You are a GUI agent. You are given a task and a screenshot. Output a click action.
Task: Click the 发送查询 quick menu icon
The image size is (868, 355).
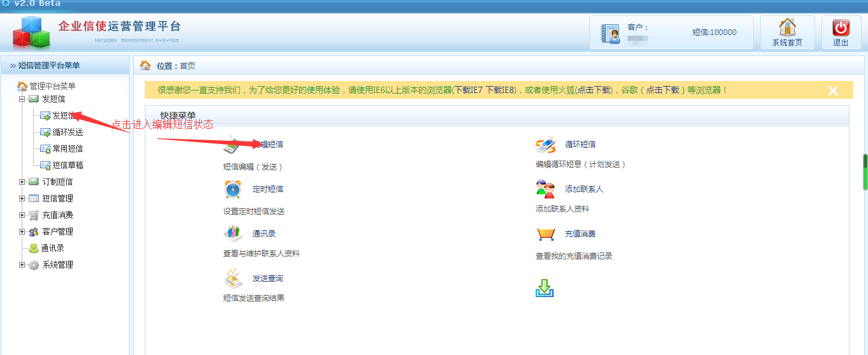point(233,279)
